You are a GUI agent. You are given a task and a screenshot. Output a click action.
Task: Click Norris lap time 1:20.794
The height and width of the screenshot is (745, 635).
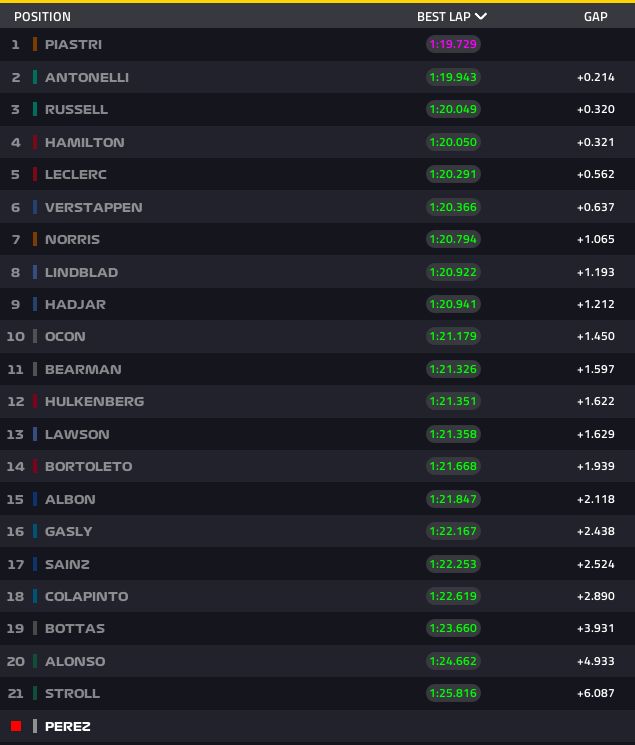click(453, 239)
